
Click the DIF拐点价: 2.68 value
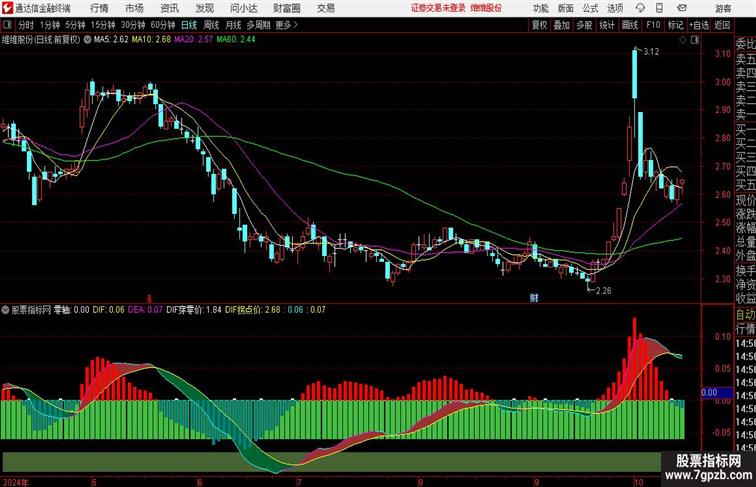(252, 310)
